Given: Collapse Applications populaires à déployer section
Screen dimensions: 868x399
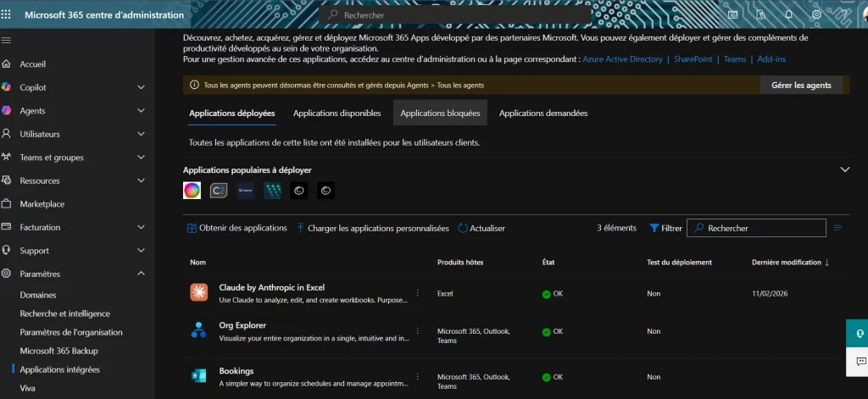Looking at the screenshot, I should pos(844,169).
